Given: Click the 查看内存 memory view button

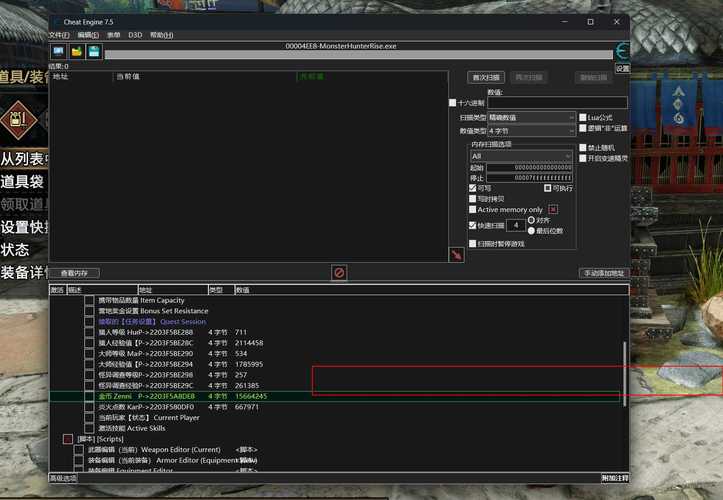Looking at the screenshot, I should pos(74,273).
